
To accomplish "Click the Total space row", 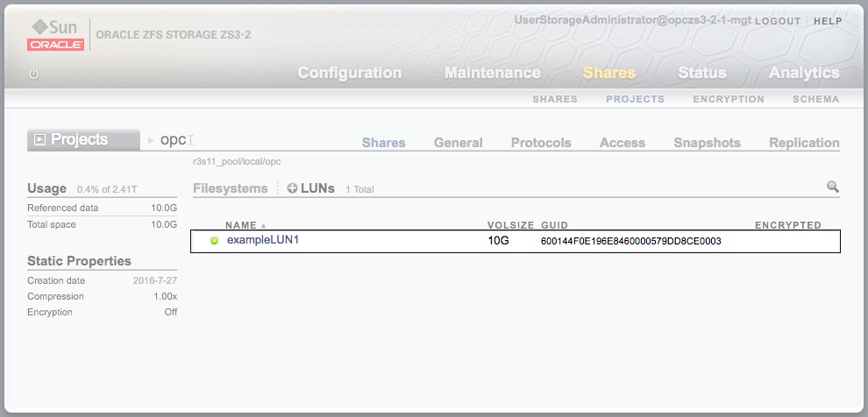I will [102, 224].
